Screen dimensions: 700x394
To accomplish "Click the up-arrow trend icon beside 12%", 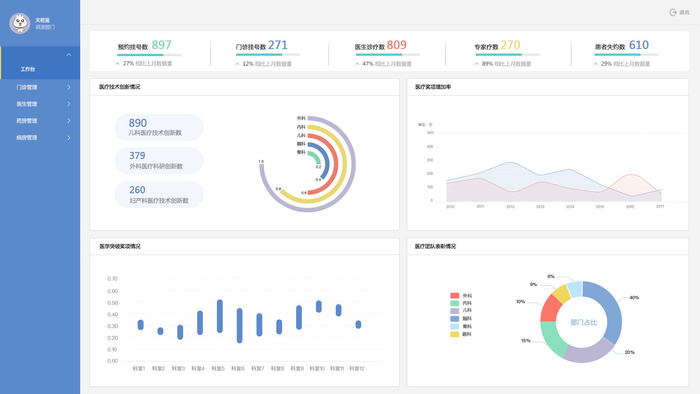I will (238, 64).
